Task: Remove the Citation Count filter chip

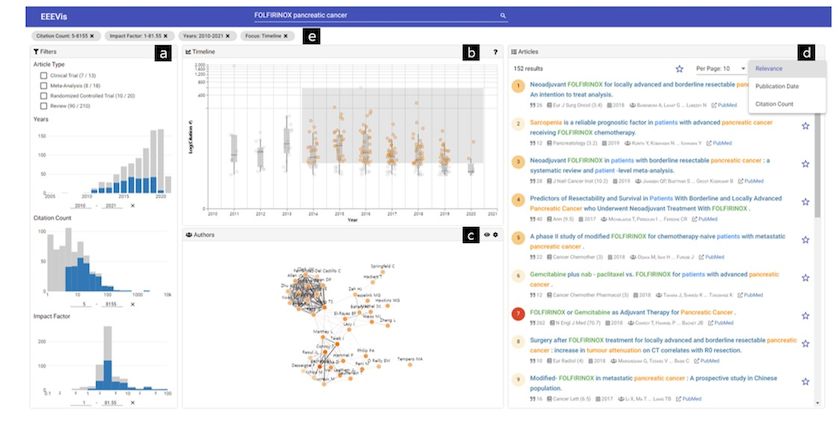Action: tap(92, 36)
